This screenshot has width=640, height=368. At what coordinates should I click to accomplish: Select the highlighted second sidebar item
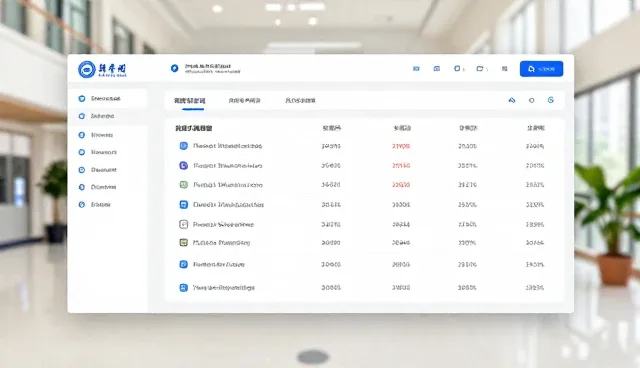[107, 116]
